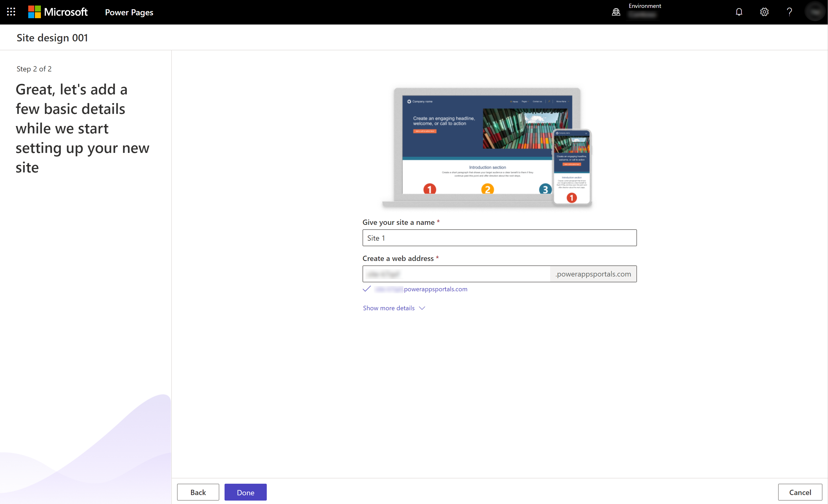Select the web address input field
828x504 pixels.
(458, 274)
